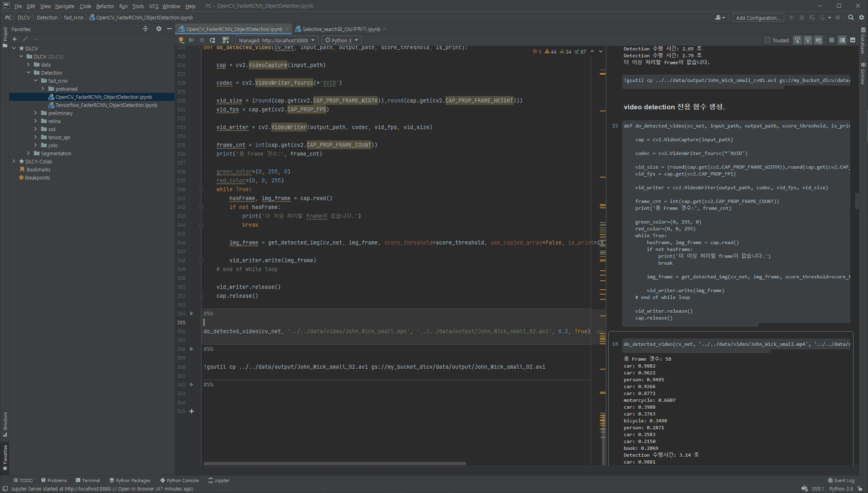
Task: Run cell at line 362
Action: tap(192, 384)
